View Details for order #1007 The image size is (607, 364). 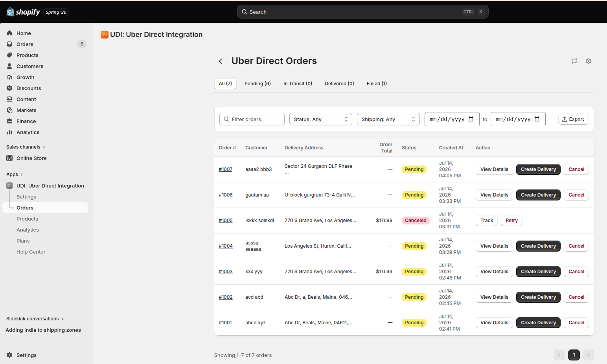tap(494, 169)
